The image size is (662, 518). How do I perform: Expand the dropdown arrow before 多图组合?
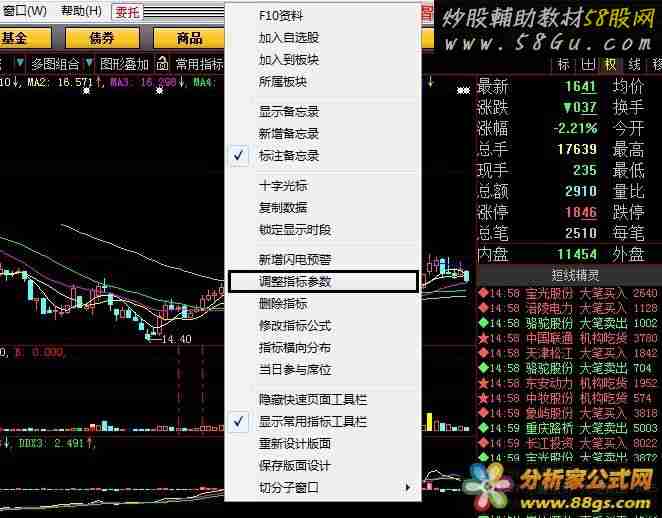coord(19,64)
